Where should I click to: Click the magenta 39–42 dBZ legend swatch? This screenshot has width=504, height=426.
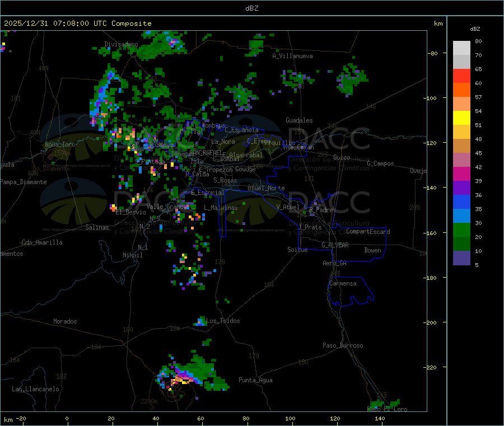461,174
